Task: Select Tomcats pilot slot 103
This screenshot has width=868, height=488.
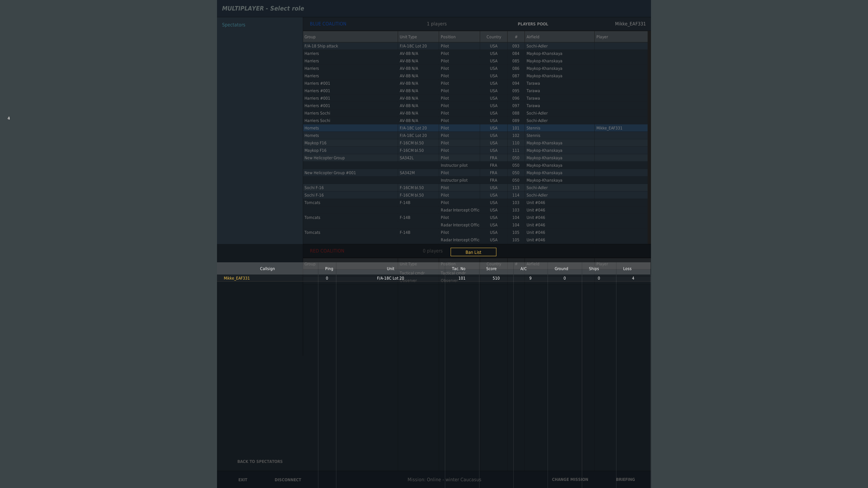Action: pyautogui.click(x=475, y=203)
